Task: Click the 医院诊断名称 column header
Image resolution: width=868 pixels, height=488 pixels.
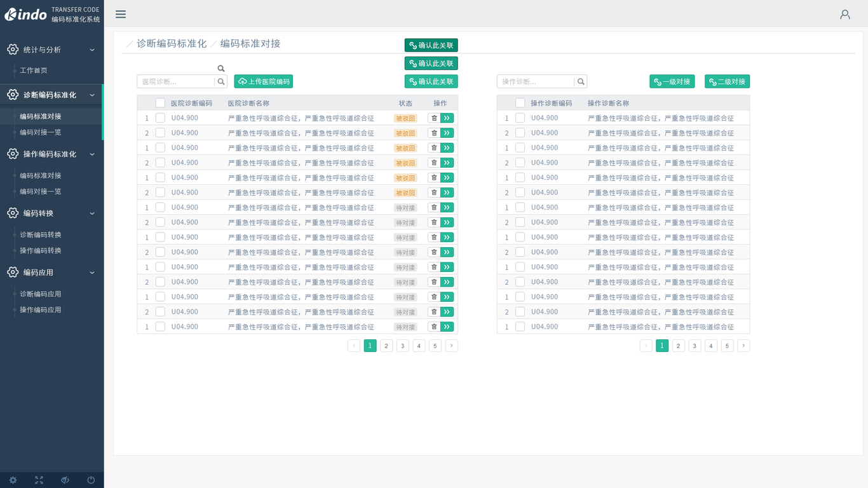Action: 248,103
